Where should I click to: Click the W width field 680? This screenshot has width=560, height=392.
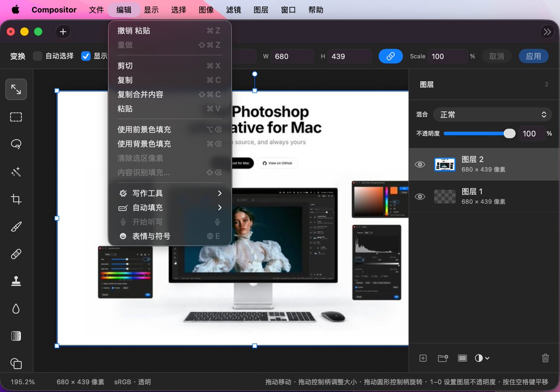[x=293, y=56]
